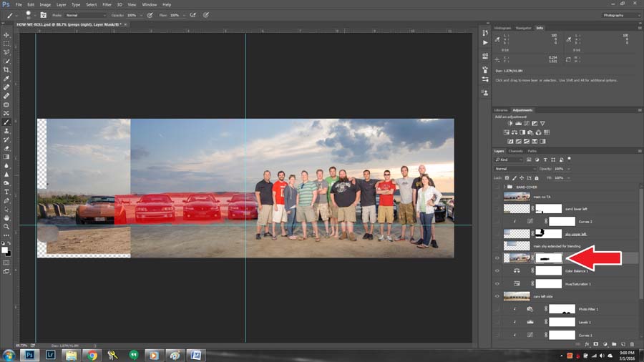Select the layer mask thumbnail of active layer
Screen dimensions: 644x362
pyautogui.click(x=549, y=258)
